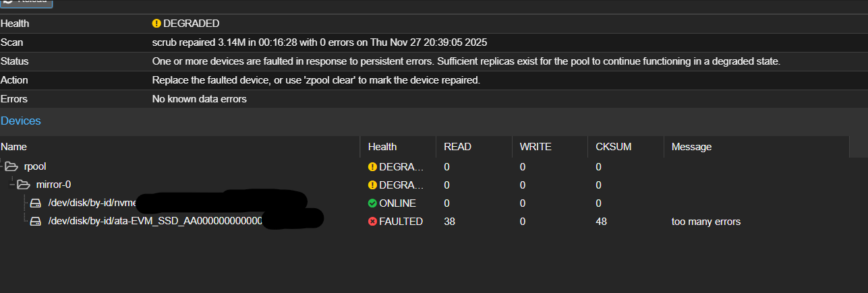Viewport: 868px width, 293px height.
Task: Select the nvme device path
Action: coord(92,203)
